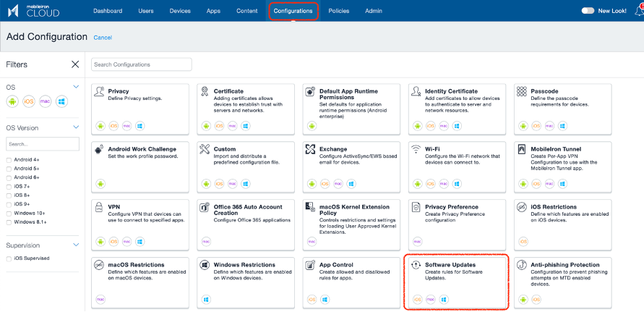Click the Certificate ribbon icon
The height and width of the screenshot is (312, 644).
205,92
